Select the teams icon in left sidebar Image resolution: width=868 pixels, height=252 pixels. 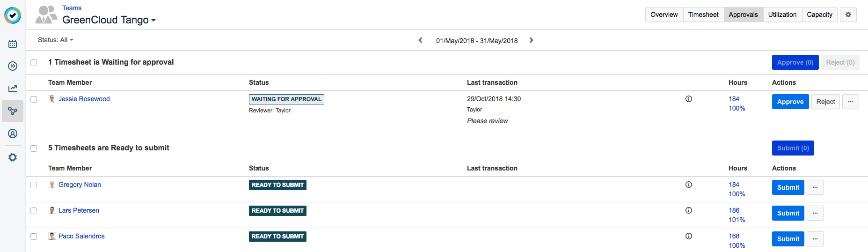pos(13,111)
